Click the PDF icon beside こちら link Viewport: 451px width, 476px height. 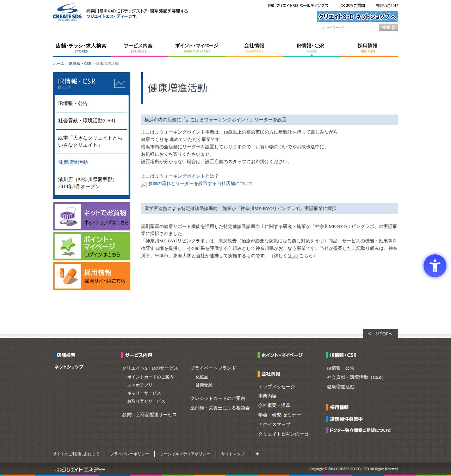click(x=295, y=256)
